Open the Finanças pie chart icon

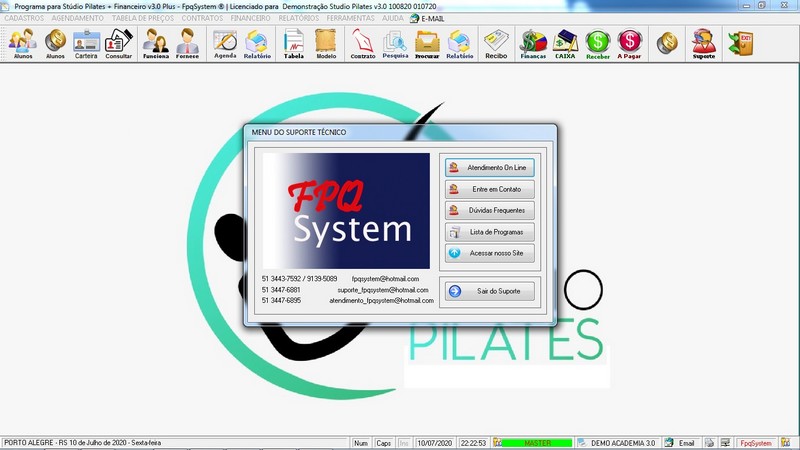533,44
